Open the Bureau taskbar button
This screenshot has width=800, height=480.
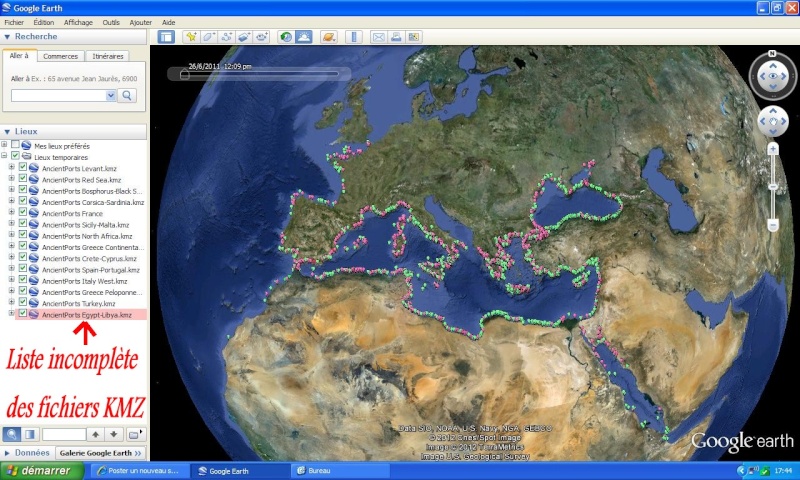click(339, 471)
